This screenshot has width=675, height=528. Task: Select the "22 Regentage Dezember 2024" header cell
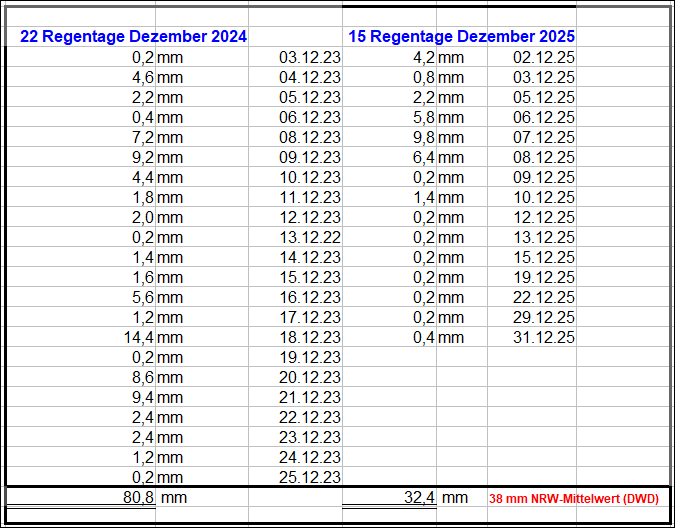[133, 36]
